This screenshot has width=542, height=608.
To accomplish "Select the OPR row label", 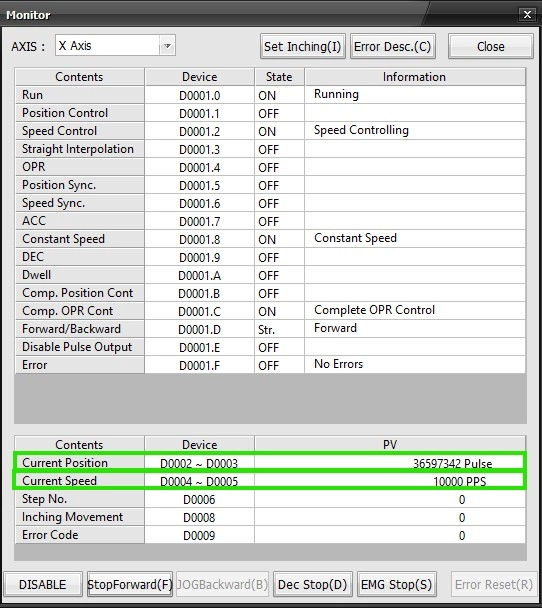I will click(80, 167).
